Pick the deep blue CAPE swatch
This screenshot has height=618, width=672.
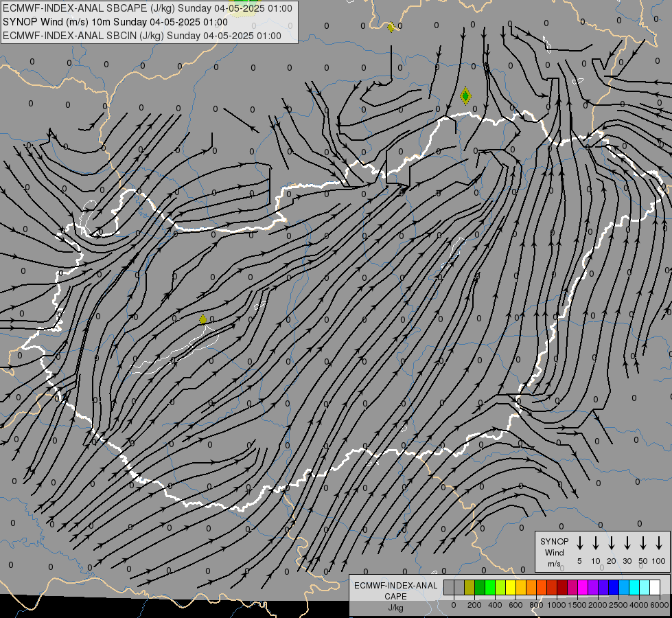(x=614, y=587)
